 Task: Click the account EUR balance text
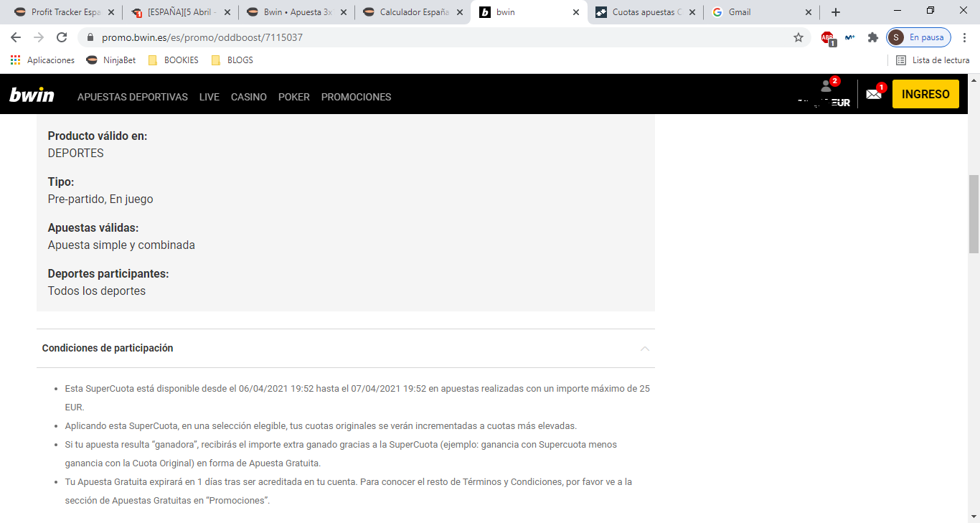point(824,103)
